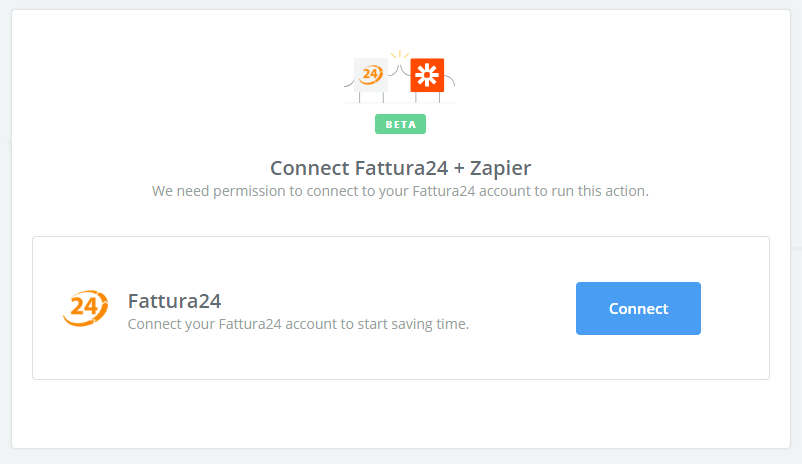This screenshot has height=464, width=802.
Task: Click the small Fattura24 icon in header illustration
Action: tap(371, 75)
